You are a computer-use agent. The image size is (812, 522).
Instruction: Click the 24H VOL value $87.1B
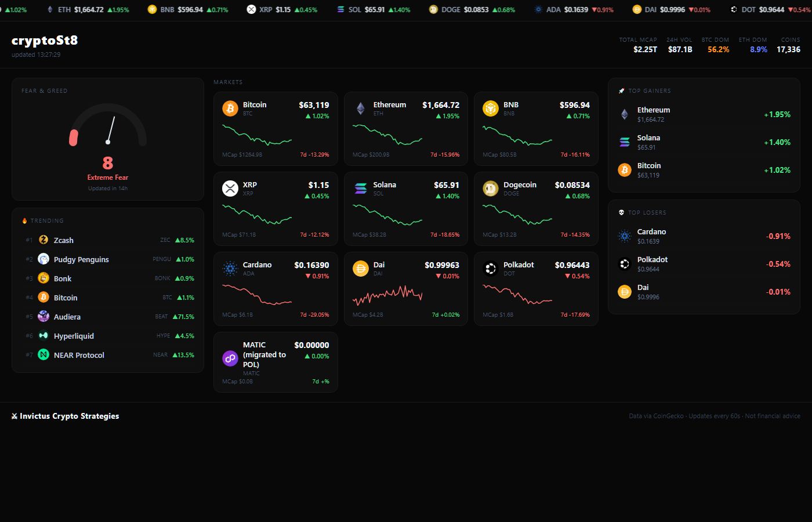tap(680, 49)
